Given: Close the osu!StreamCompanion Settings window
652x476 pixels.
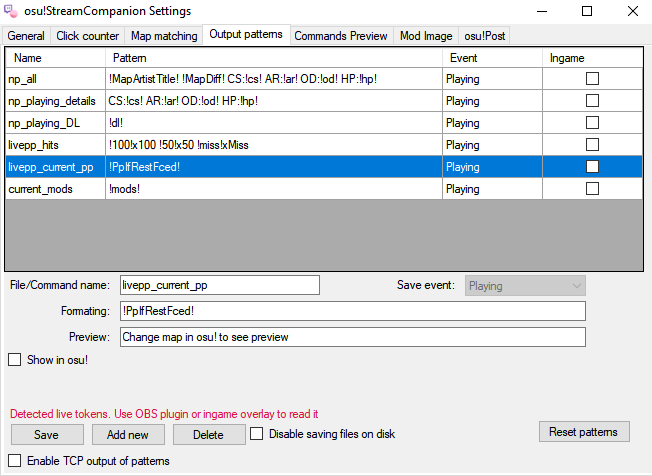Looking at the screenshot, I should (632, 11).
